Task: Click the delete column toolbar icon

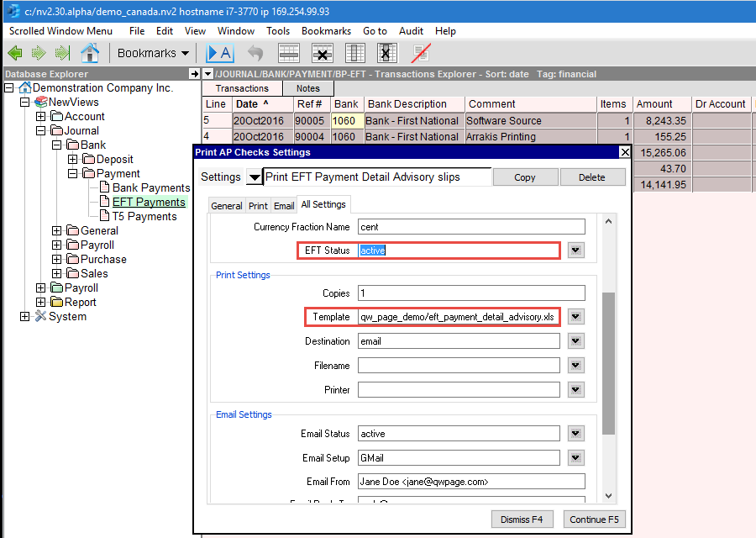Action: (386, 53)
